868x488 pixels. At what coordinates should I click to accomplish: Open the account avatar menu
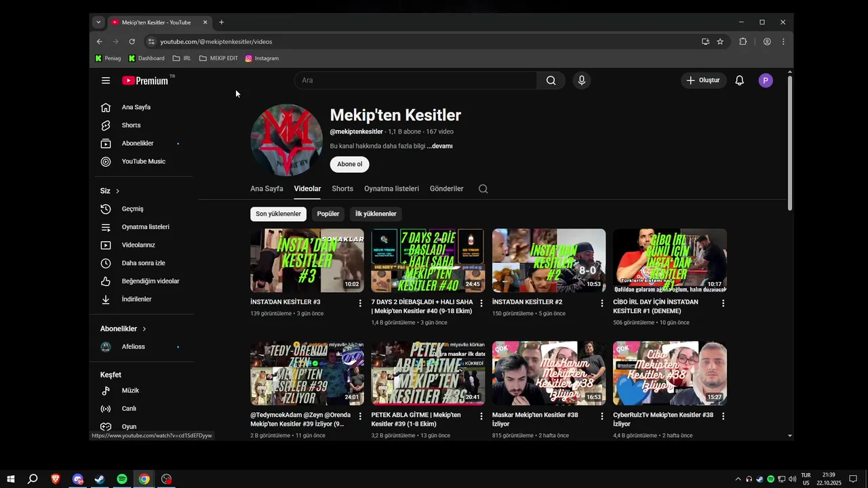(766, 81)
